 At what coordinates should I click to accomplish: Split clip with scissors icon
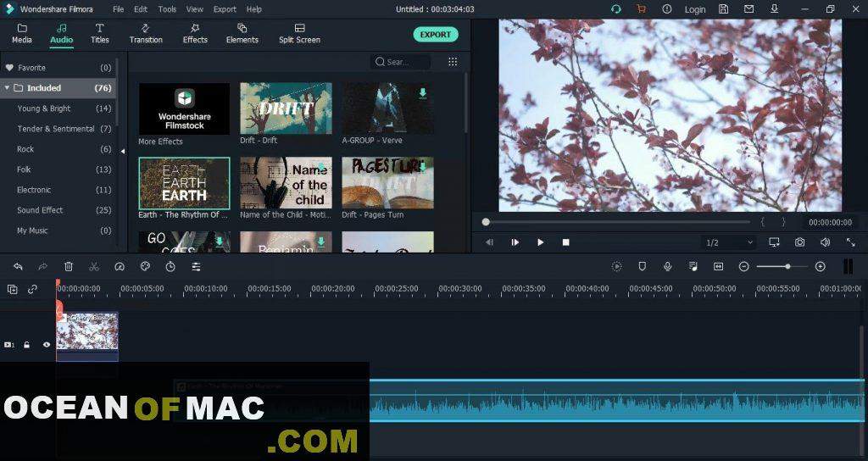pyautogui.click(x=94, y=267)
